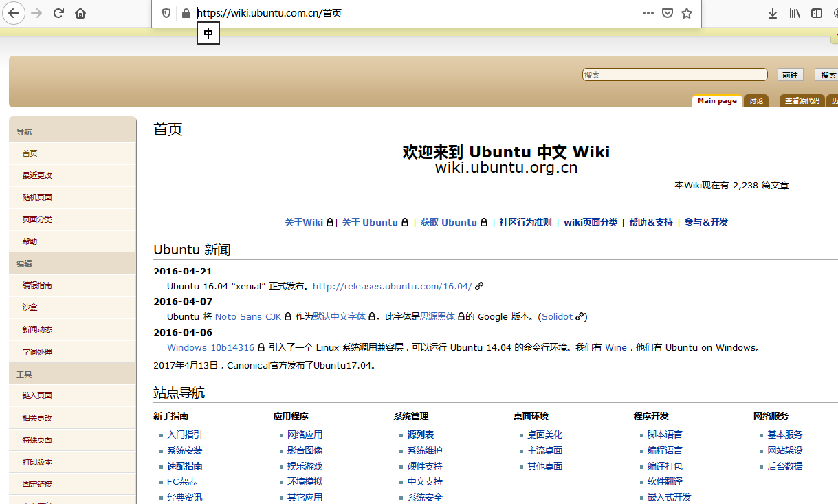Image resolution: width=838 pixels, height=504 pixels.
Task: Open 速配指南 quick setup guide link
Action: 185,466
